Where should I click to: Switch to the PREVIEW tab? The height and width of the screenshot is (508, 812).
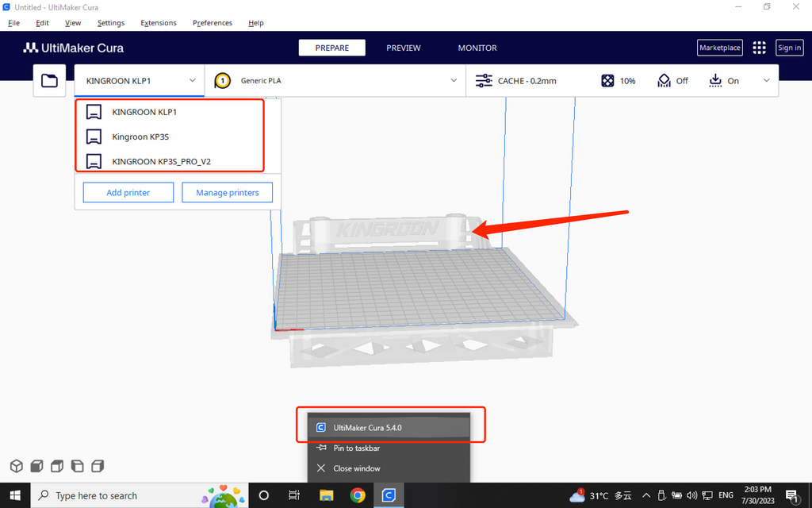[403, 48]
